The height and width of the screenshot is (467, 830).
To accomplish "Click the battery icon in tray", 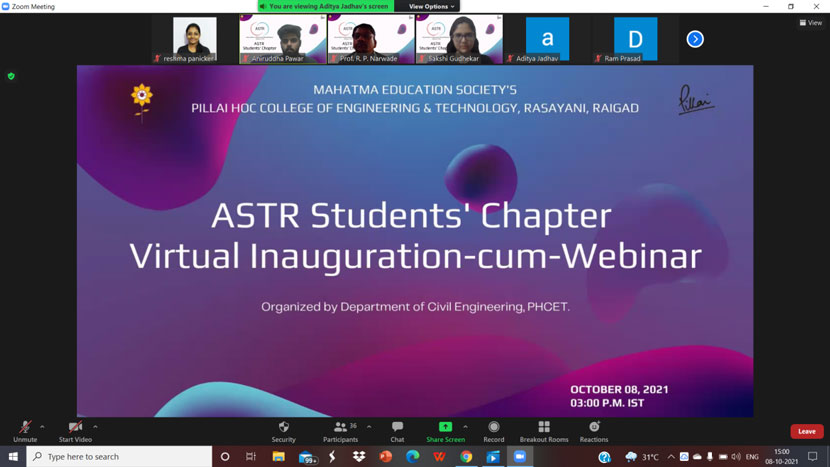I will (723, 456).
